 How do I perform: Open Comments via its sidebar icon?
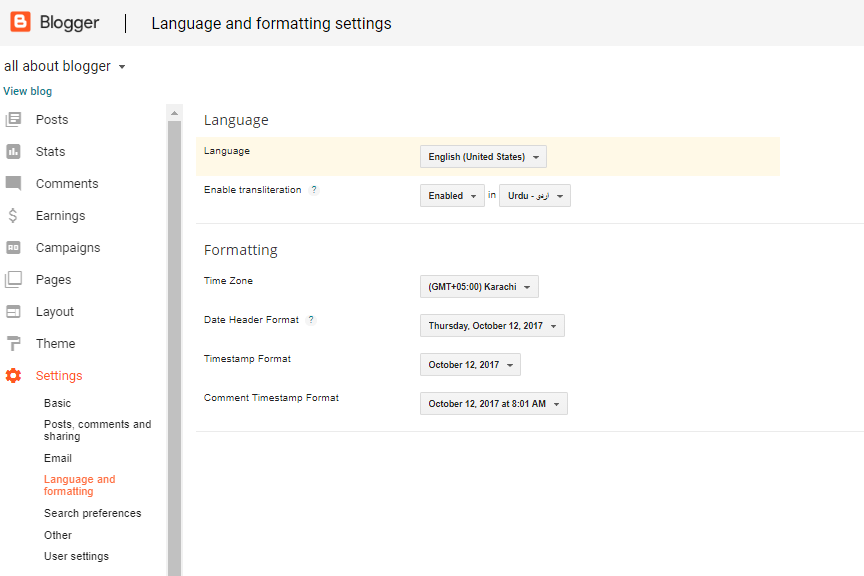click(14, 183)
